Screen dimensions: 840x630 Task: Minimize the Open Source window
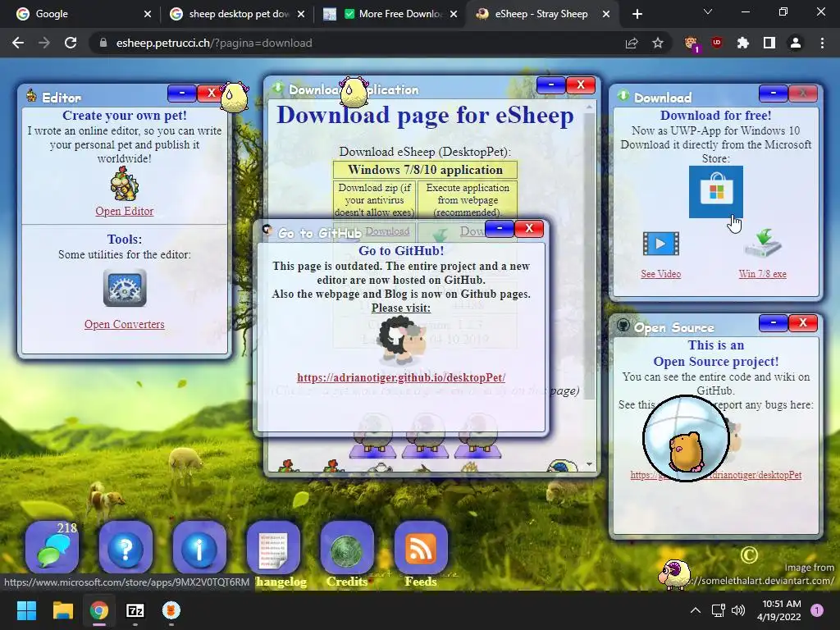773,322
